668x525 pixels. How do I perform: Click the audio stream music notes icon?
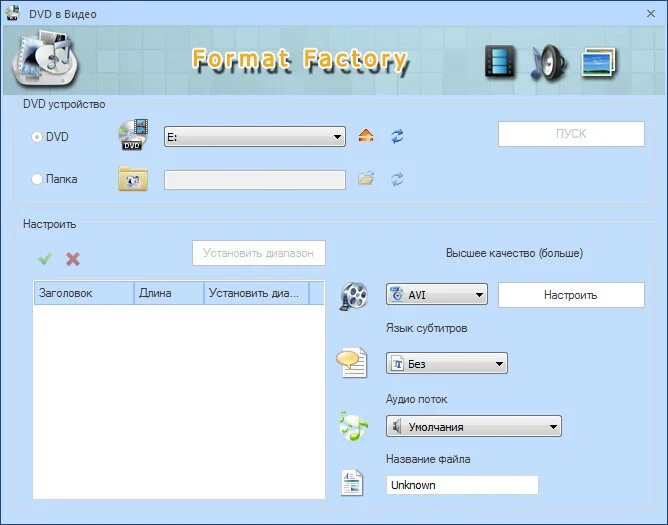tap(353, 426)
